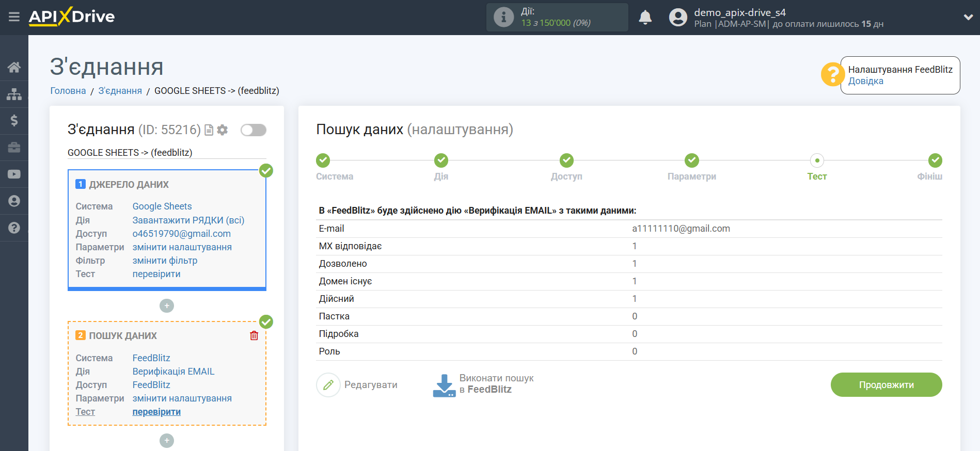Open connections sitemap icon in sidebar

point(14,94)
